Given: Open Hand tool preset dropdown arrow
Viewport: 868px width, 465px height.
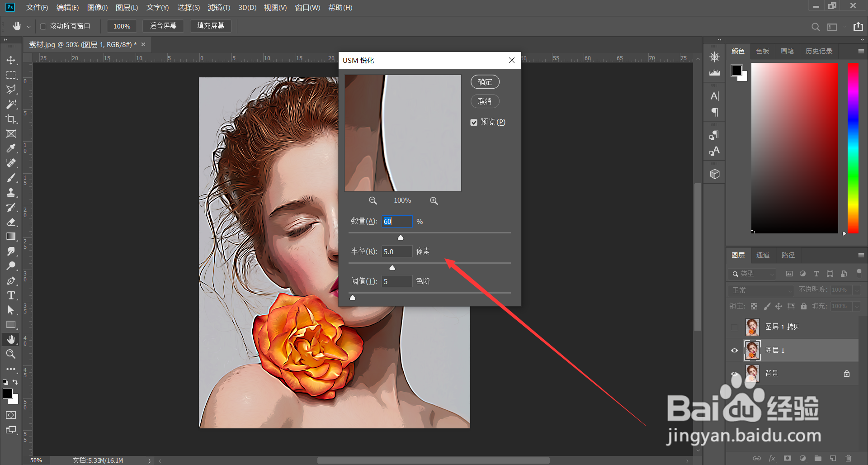Looking at the screenshot, I should 28,27.
